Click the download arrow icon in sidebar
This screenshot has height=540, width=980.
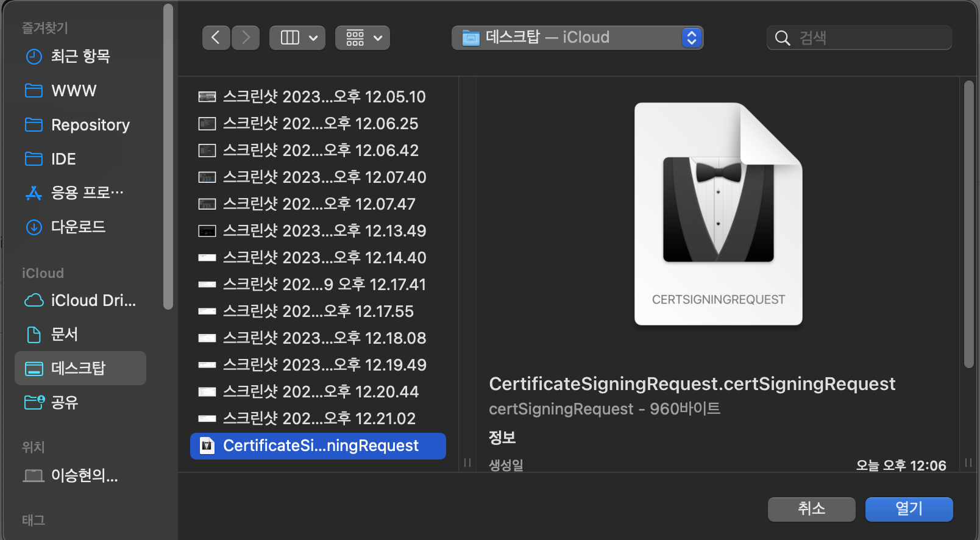(34, 227)
